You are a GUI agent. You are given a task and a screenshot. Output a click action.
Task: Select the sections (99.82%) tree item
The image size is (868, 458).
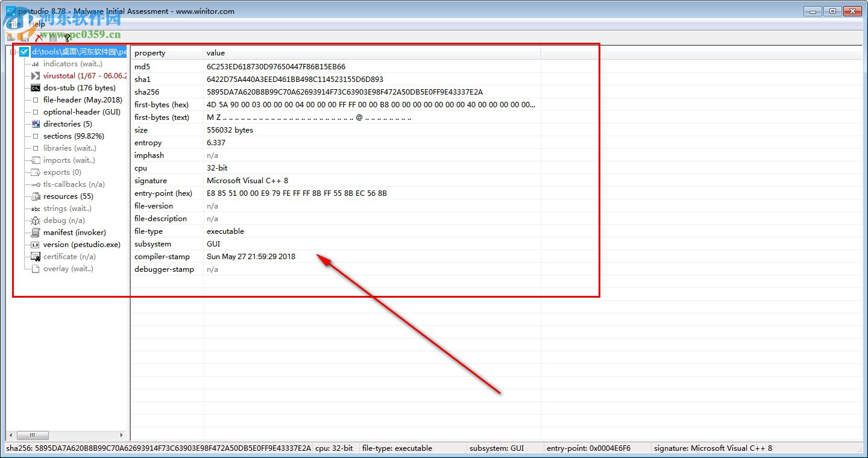tap(74, 136)
